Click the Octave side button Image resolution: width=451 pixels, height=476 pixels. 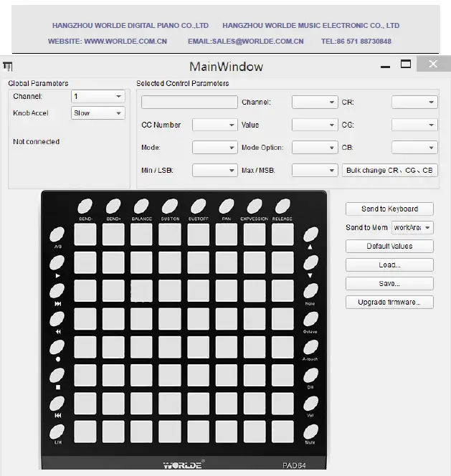tap(310, 319)
